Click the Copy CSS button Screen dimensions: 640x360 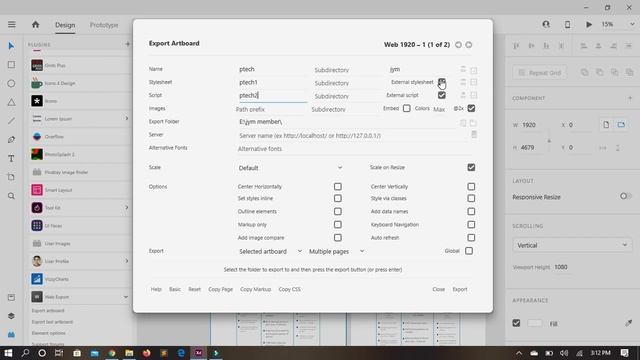(x=289, y=289)
